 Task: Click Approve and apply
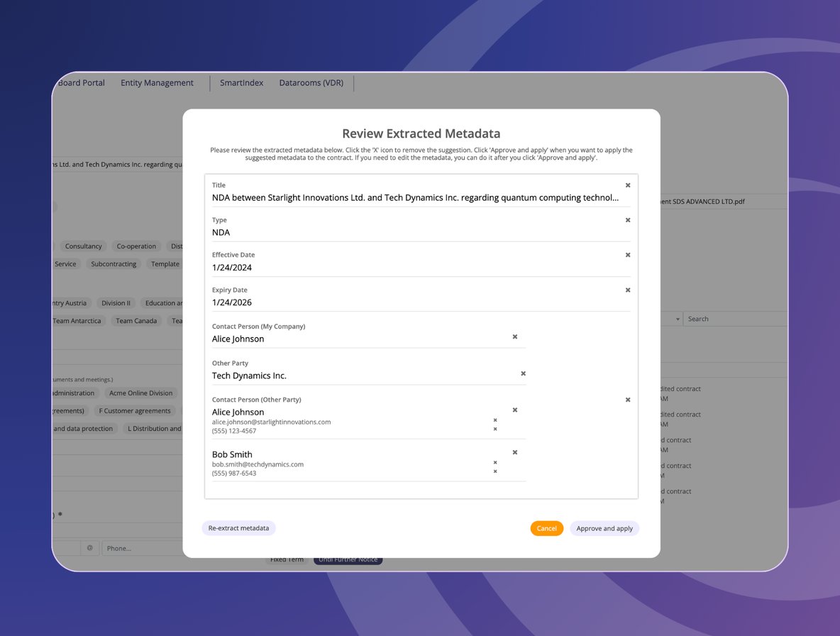(604, 528)
